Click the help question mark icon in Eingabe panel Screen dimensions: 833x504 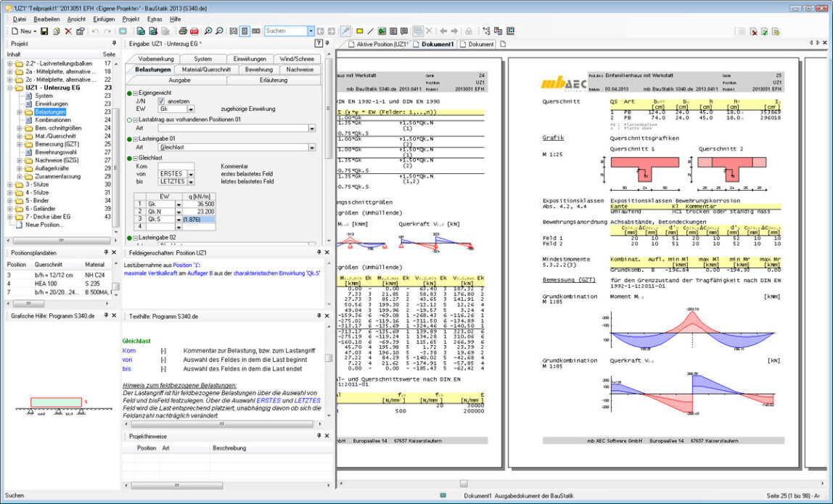point(319,44)
